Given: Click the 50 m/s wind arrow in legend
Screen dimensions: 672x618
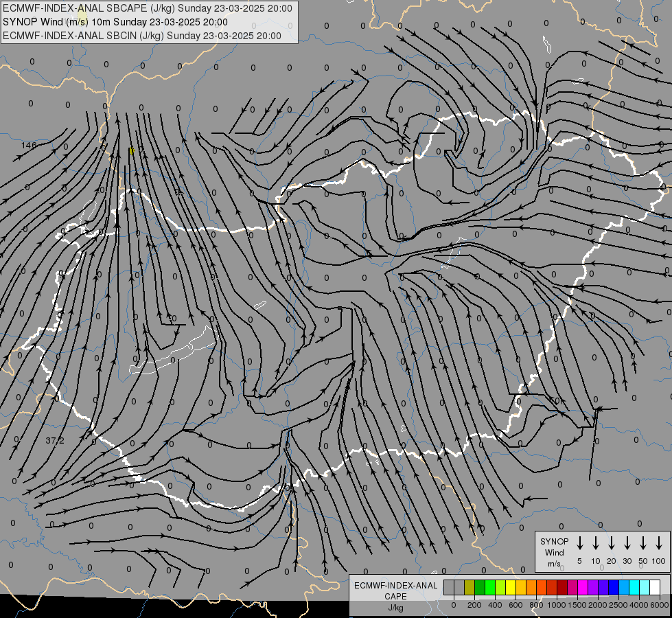Looking at the screenshot, I should pyautogui.click(x=643, y=543).
